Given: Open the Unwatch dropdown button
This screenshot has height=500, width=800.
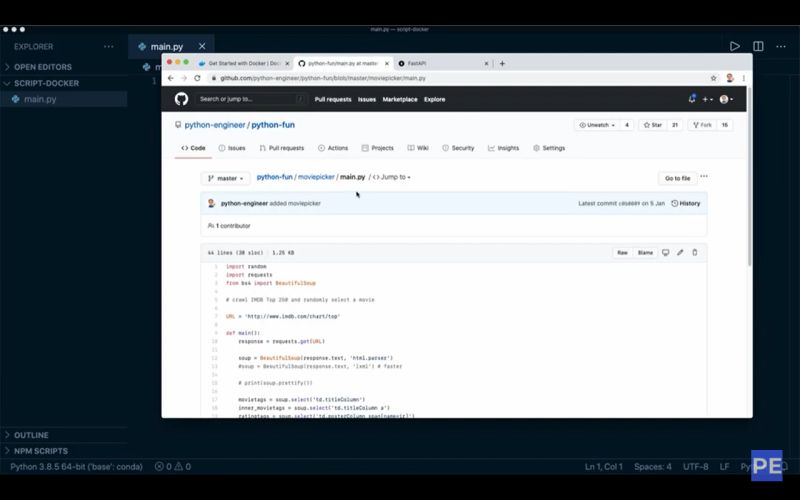Looking at the screenshot, I should click(x=597, y=125).
